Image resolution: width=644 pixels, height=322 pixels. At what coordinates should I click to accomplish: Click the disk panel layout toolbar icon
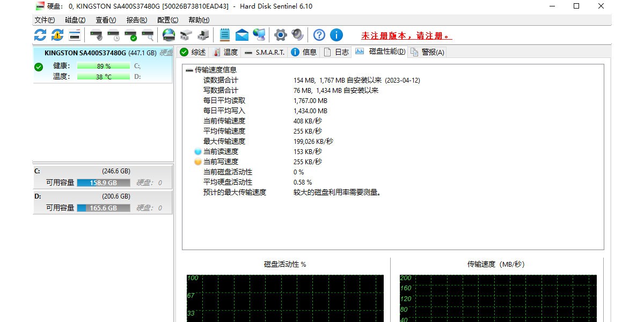point(75,35)
